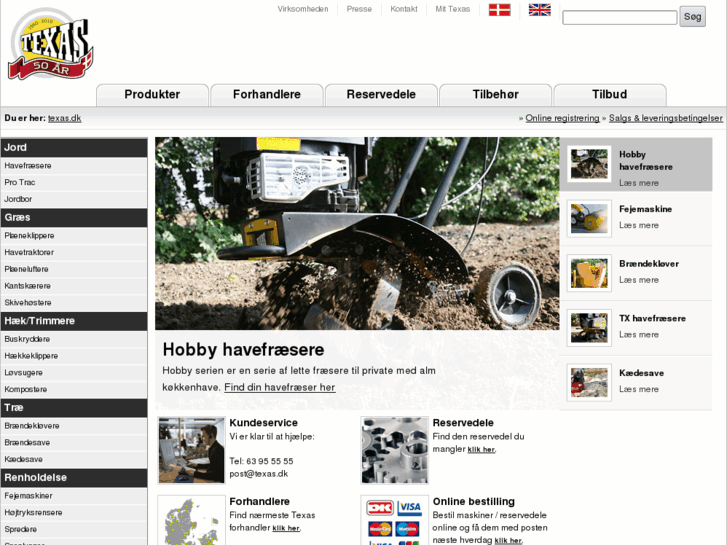This screenshot has height=545, width=727.
Task: Open the Tilbehør tab
Action: tap(495, 95)
